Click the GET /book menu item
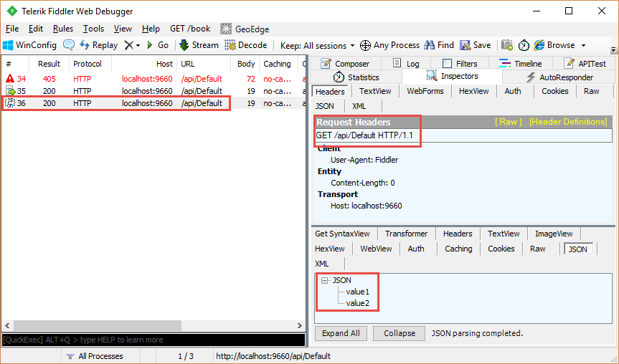619x364 pixels. click(x=190, y=29)
